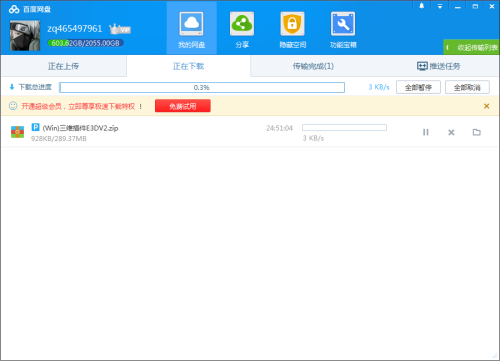Click the 全部暂停 pause all button
This screenshot has width=500, height=361.
coord(418,87)
